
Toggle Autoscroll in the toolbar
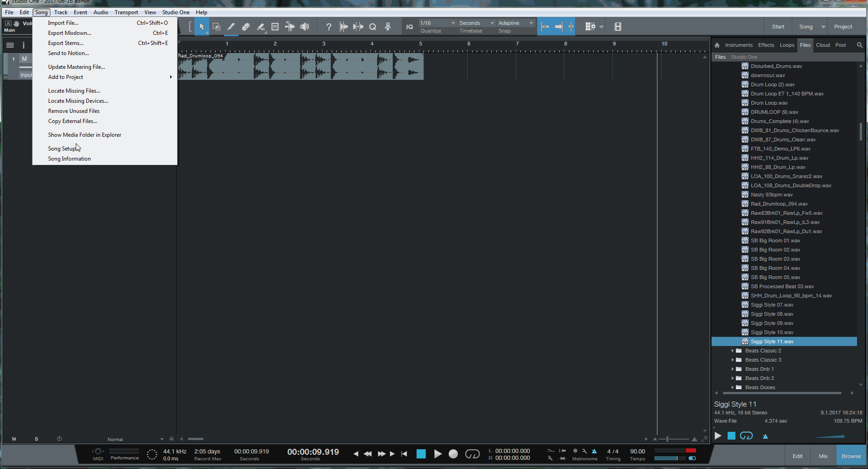point(558,27)
